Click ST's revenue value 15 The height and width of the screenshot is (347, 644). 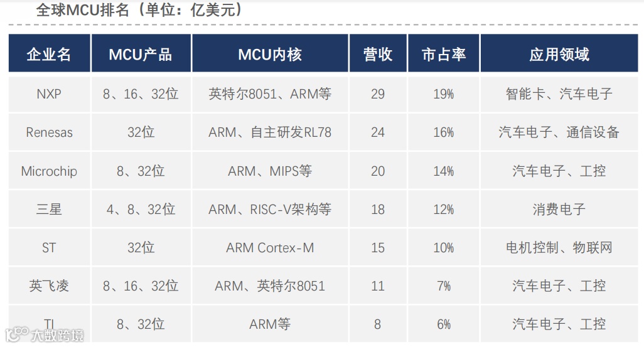click(378, 248)
